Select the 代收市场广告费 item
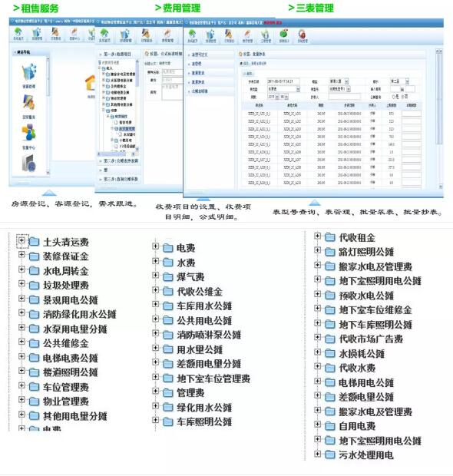Viewport: 453px width, 476px height. click(x=371, y=339)
